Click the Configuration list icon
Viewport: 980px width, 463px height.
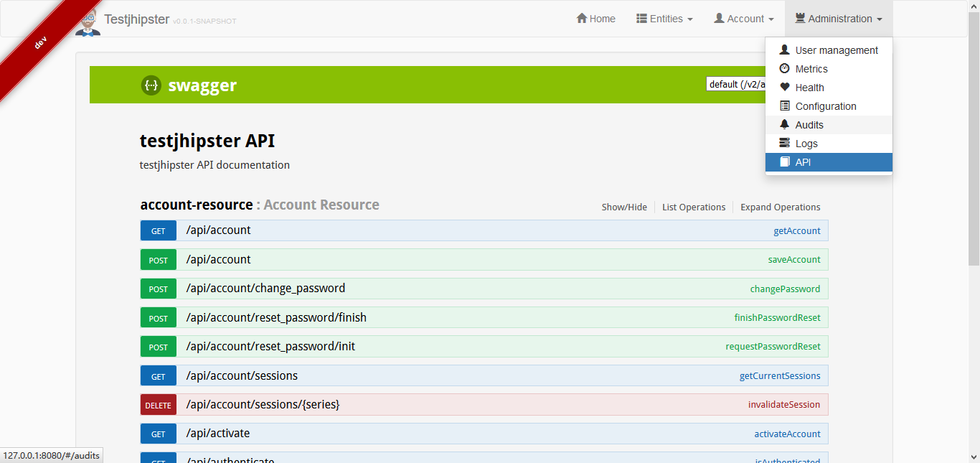pyautogui.click(x=785, y=106)
